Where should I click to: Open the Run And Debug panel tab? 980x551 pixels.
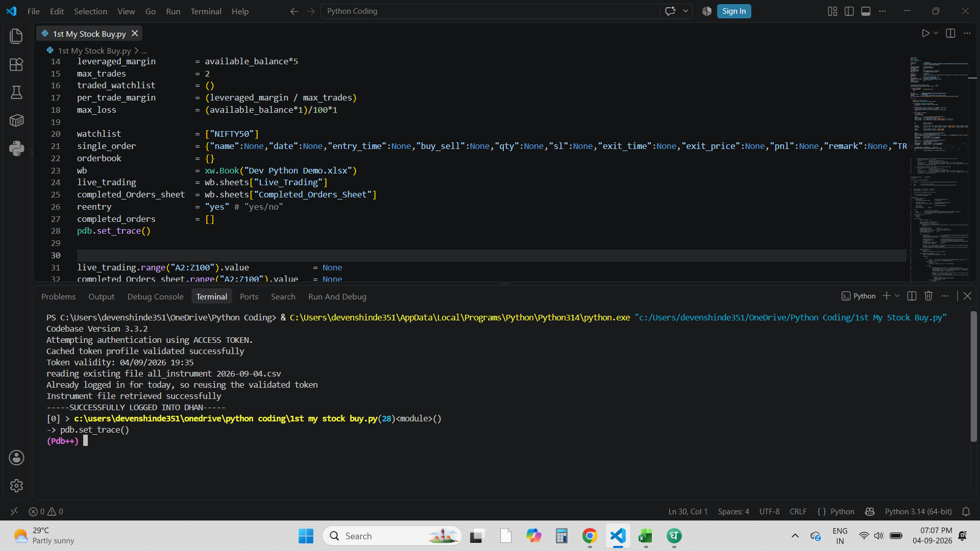[337, 296]
